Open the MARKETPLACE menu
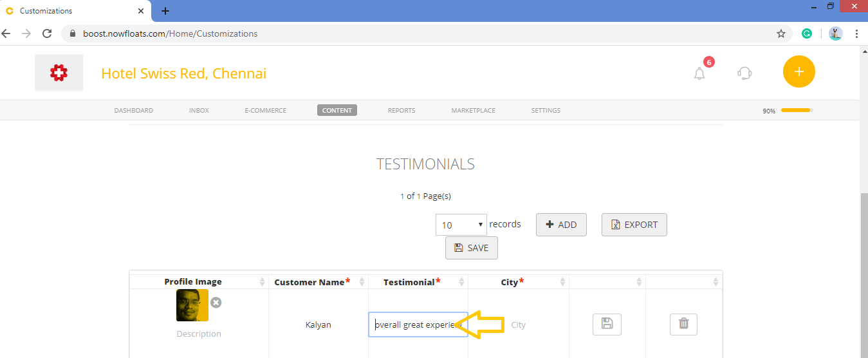The image size is (868, 358). (474, 110)
